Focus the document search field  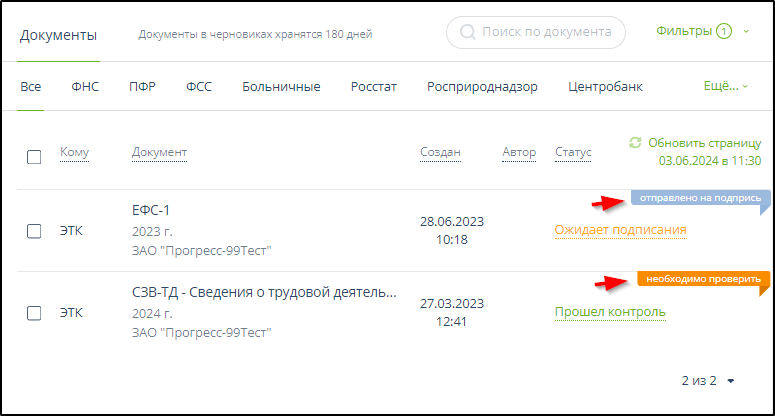[545, 33]
